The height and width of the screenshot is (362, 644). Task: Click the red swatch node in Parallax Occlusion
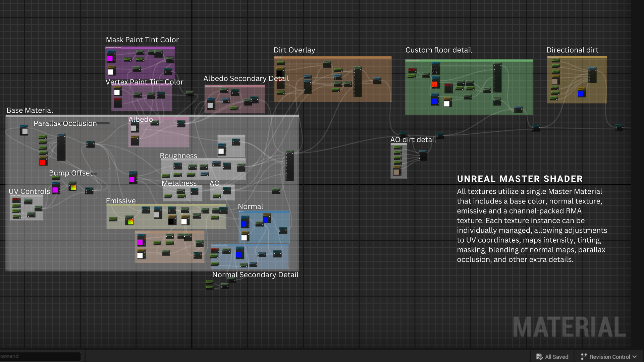pos(43,163)
